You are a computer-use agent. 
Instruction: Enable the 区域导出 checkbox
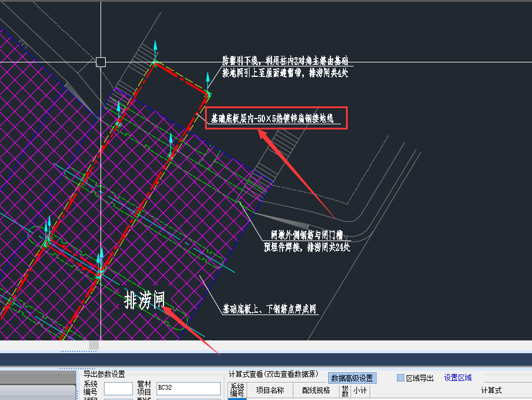401,377
